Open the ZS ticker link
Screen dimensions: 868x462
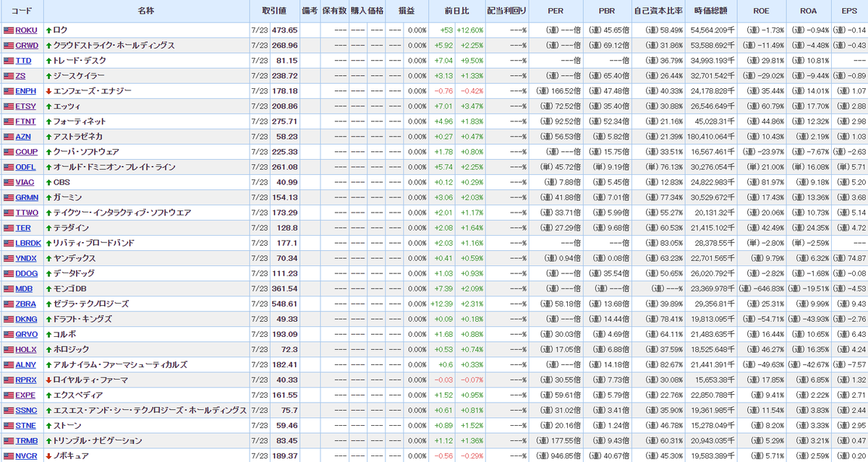[x=20, y=76]
